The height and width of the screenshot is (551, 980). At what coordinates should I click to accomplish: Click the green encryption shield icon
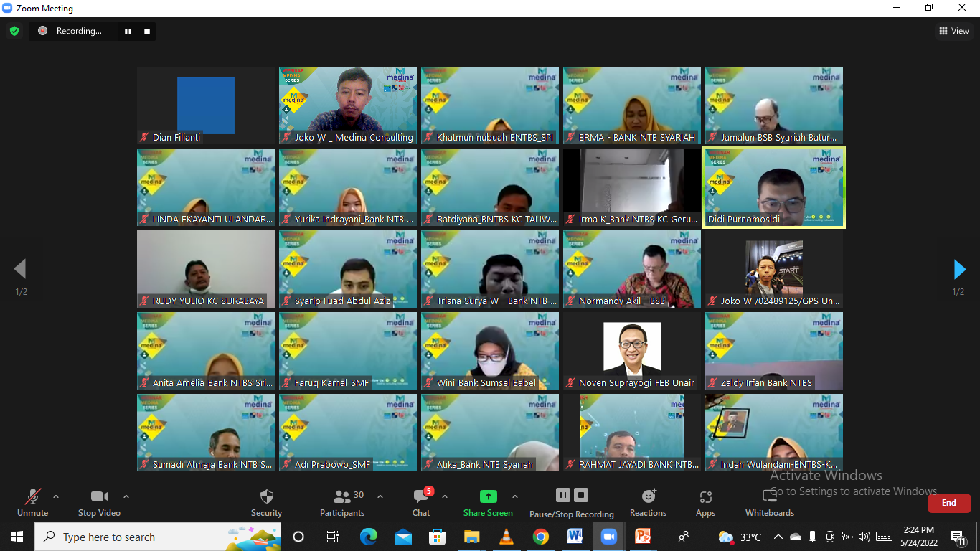point(14,31)
